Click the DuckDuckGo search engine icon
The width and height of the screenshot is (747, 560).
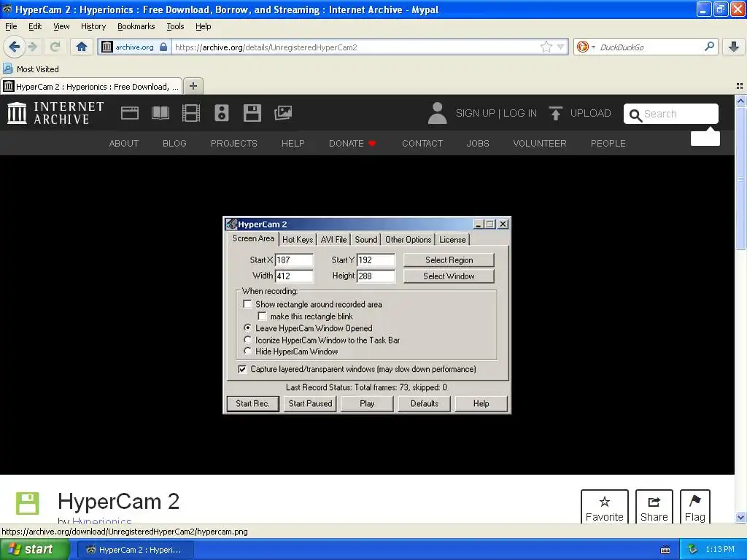(x=582, y=47)
